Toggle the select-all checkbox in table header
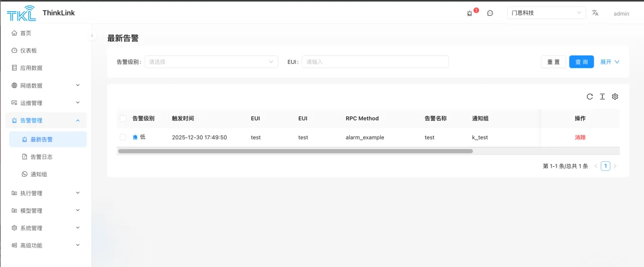Screen dimensions: 644x267 tap(123, 118)
